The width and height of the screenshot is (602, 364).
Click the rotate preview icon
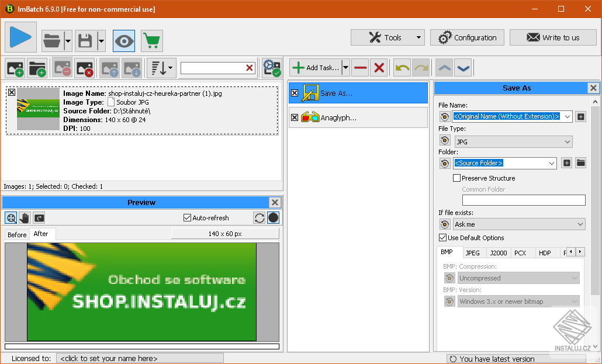pyautogui.click(x=39, y=218)
